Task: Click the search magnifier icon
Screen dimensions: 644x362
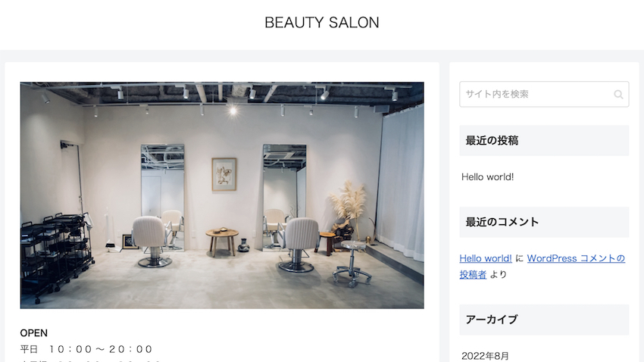Action: tap(618, 95)
